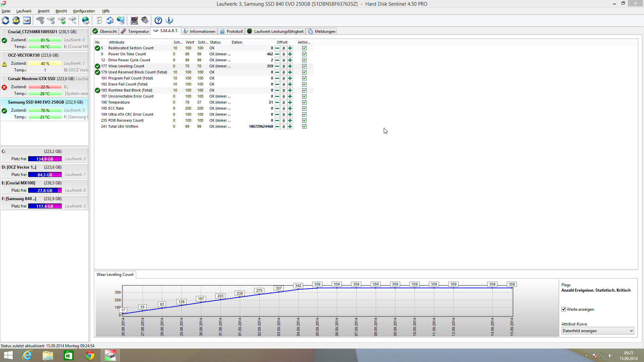Switch to the Temperatur tab

(x=135, y=32)
